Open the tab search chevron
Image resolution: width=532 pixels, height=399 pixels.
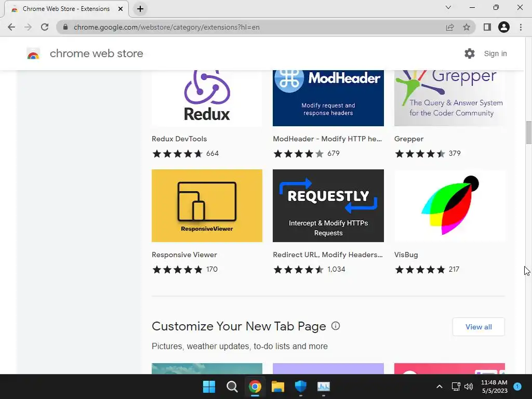[x=448, y=7]
